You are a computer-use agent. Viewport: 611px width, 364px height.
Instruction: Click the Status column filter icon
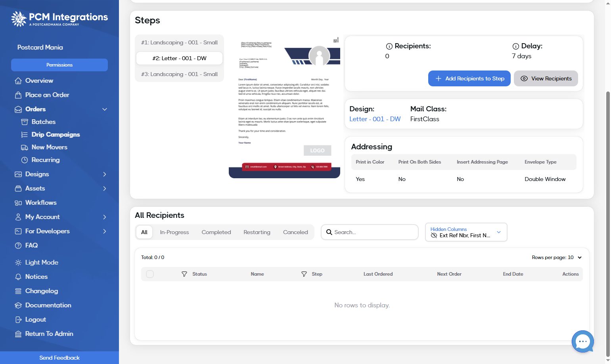point(184,274)
